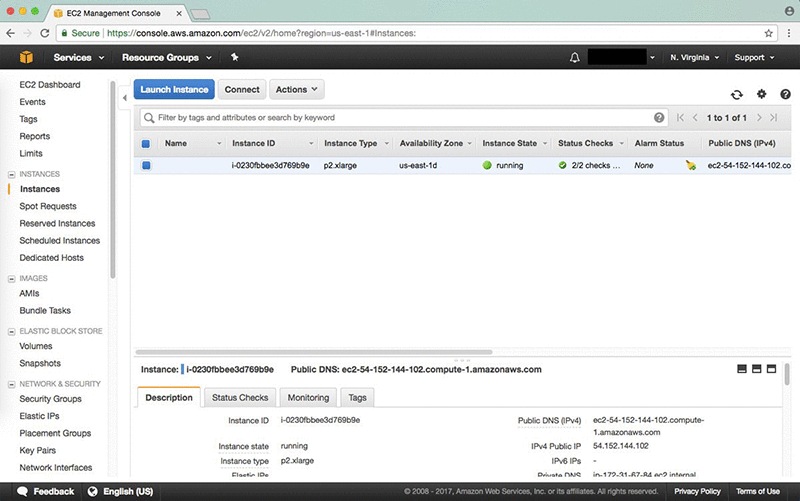This screenshot has height=501, width=800.
Task: Click the language globe icon
Action: coord(92,491)
